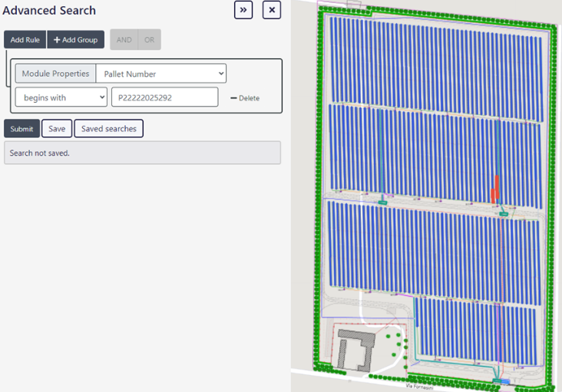Click the right teal inverter box near red modules
Image resolution: width=562 pixels, height=392 pixels.
pos(504,213)
